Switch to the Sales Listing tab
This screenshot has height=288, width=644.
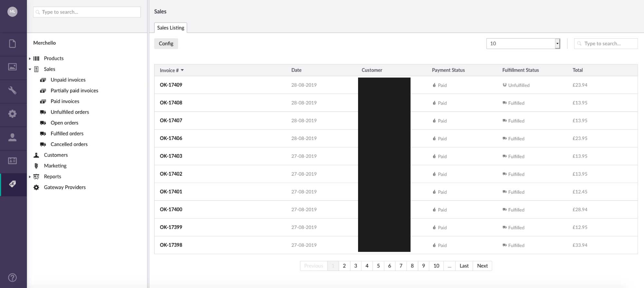pyautogui.click(x=171, y=28)
